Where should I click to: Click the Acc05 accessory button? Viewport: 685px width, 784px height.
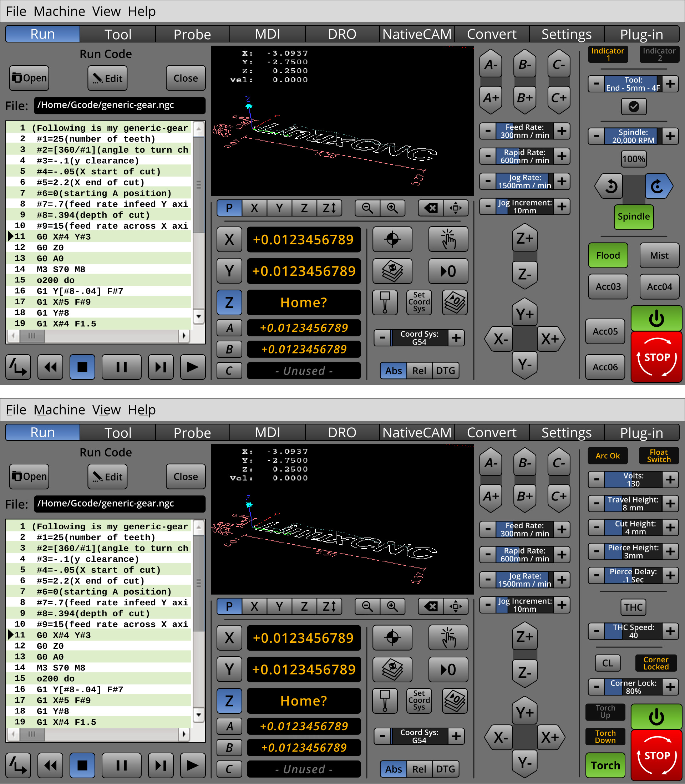[x=605, y=331]
